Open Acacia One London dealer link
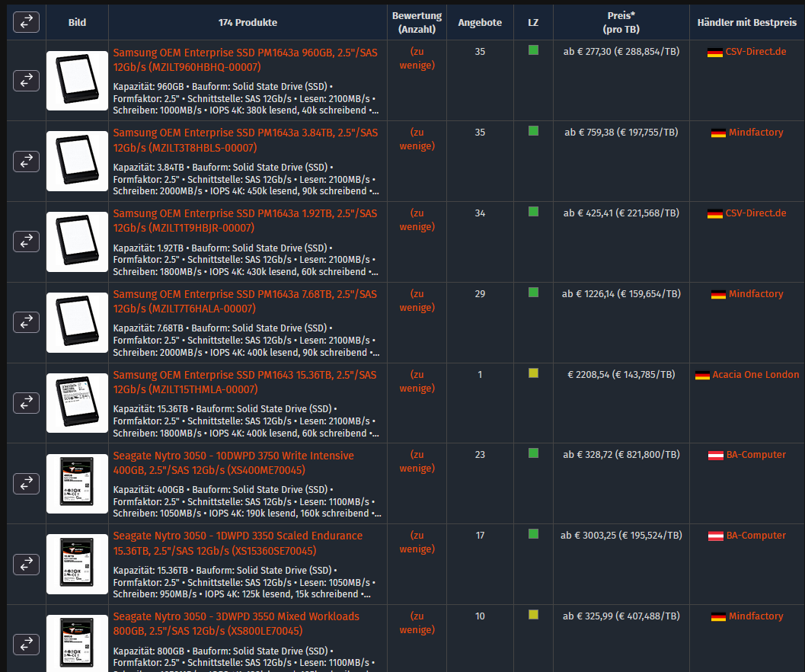This screenshot has width=805, height=672. tap(755, 375)
